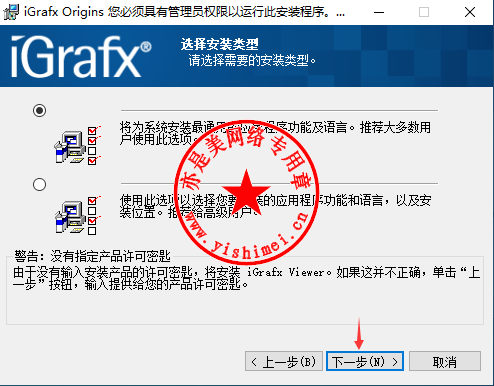Select the typical installation radio button
Viewport: 494px width, 386px height.
click(x=39, y=110)
